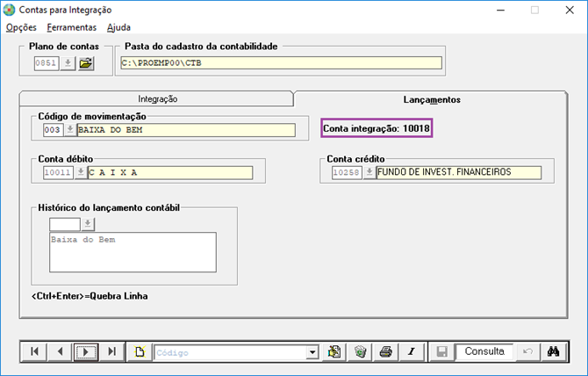Click the copy record icon in the toolbar

(x=334, y=351)
